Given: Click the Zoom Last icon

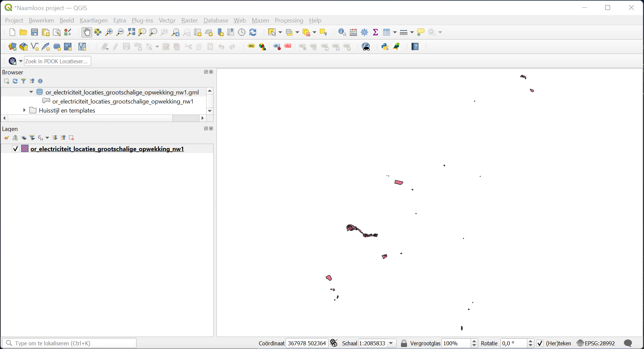Looking at the screenshot, I should pyautogui.click(x=175, y=32).
